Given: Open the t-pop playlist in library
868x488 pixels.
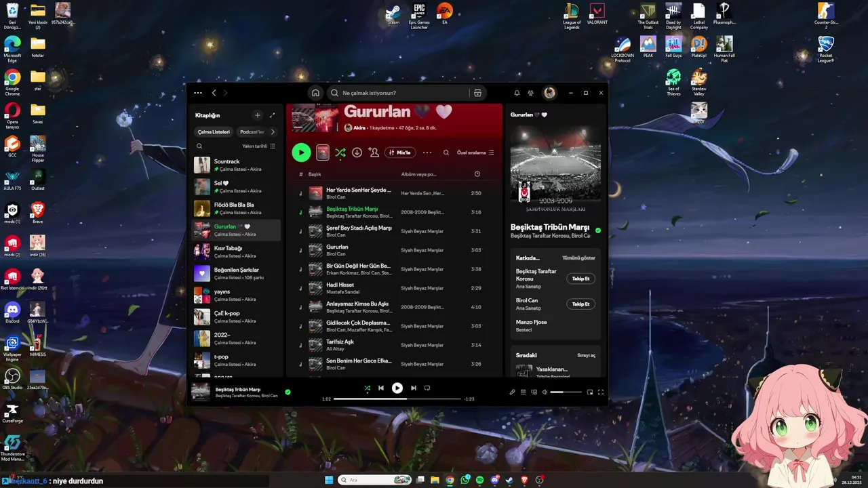Looking at the screenshot, I should [x=237, y=360].
